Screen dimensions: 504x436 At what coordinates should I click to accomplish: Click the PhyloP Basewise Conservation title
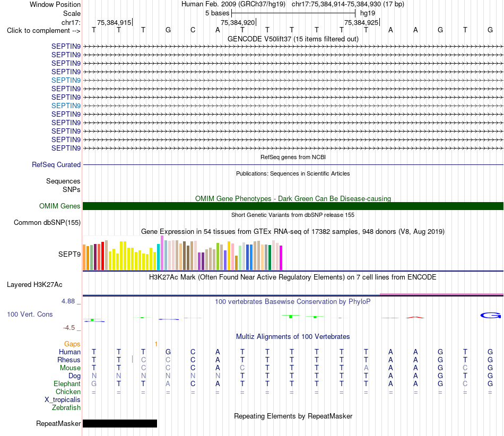293,302
